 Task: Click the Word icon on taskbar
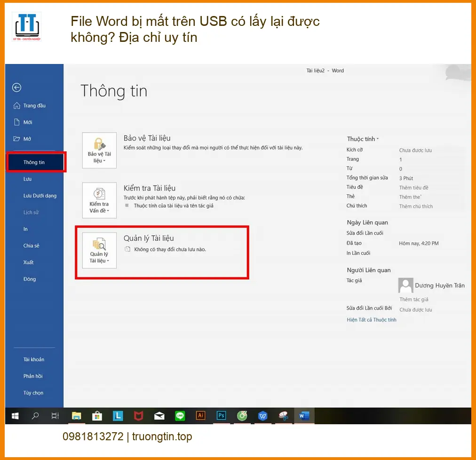click(x=304, y=416)
